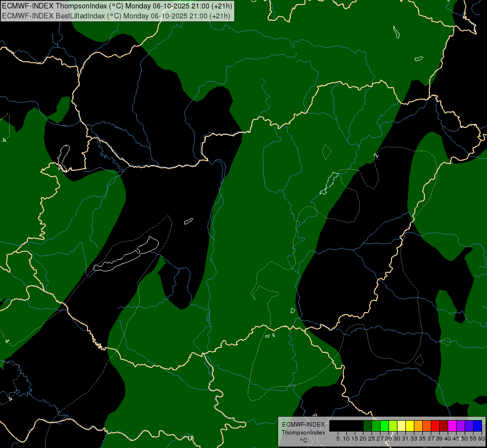Pick the purple 45–50 legend swatch
This screenshot has width=487, height=448.
[x=461, y=426]
